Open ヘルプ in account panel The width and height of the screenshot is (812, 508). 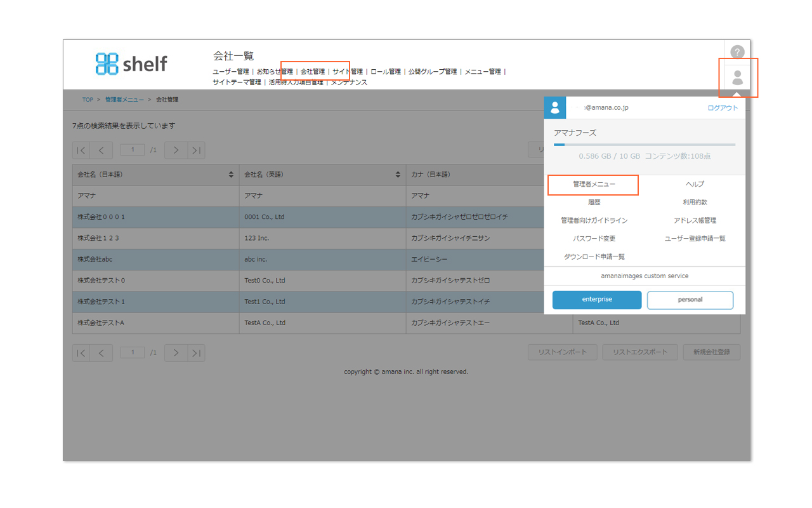[x=695, y=184]
